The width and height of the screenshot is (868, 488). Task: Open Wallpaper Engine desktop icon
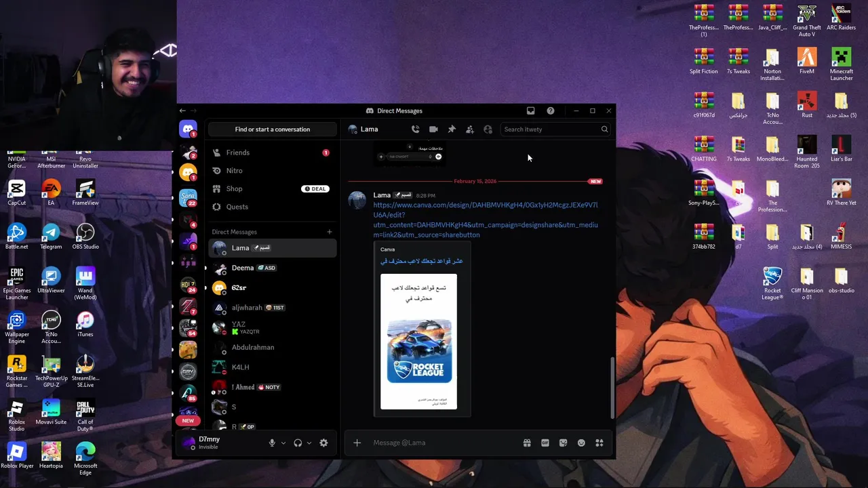[16, 327]
